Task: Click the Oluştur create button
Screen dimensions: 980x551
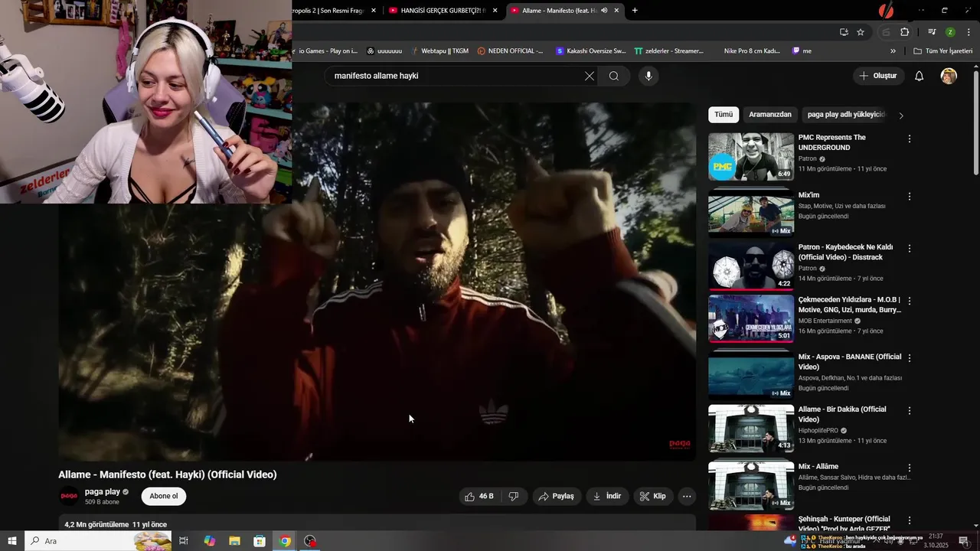Action: (x=879, y=76)
